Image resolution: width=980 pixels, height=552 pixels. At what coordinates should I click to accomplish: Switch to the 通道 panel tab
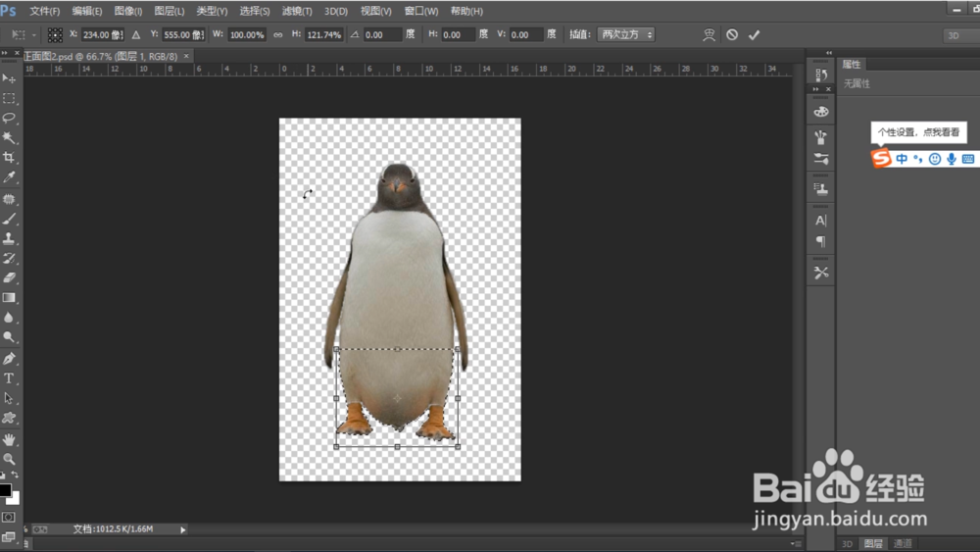coord(903,543)
